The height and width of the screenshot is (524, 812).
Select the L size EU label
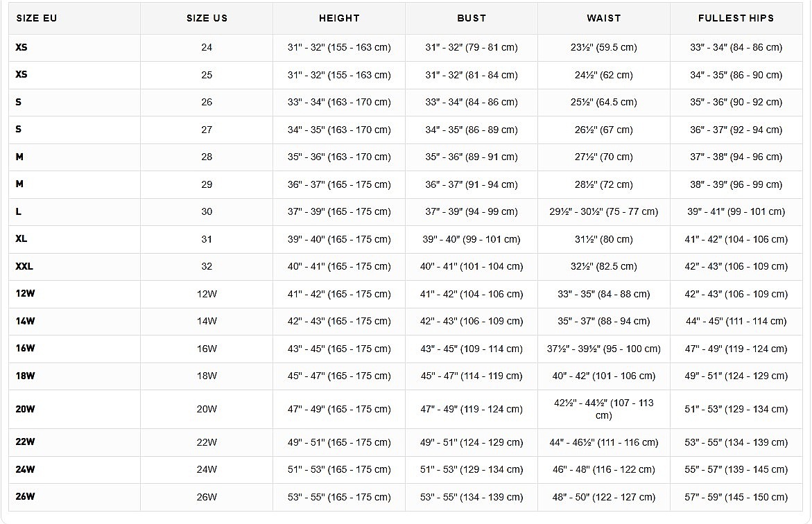[x=19, y=211]
